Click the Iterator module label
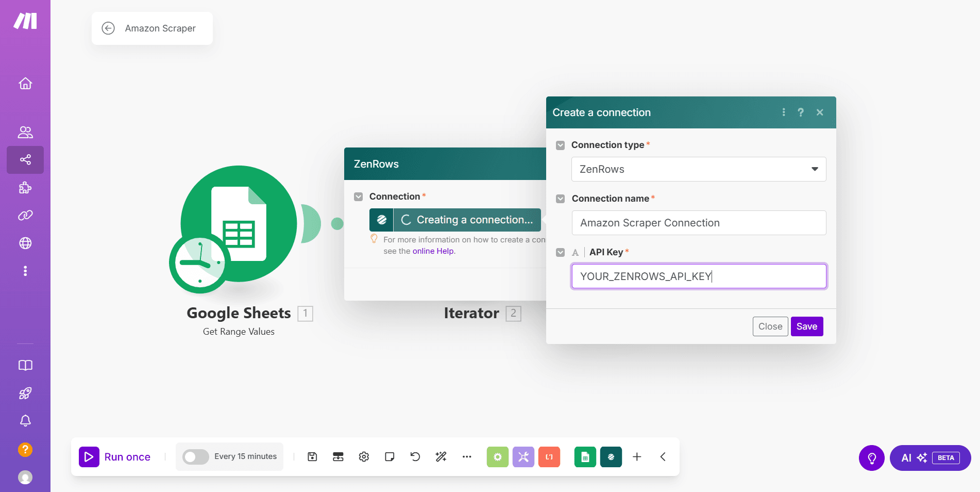Screen dimensions: 980x492 pos(471,313)
